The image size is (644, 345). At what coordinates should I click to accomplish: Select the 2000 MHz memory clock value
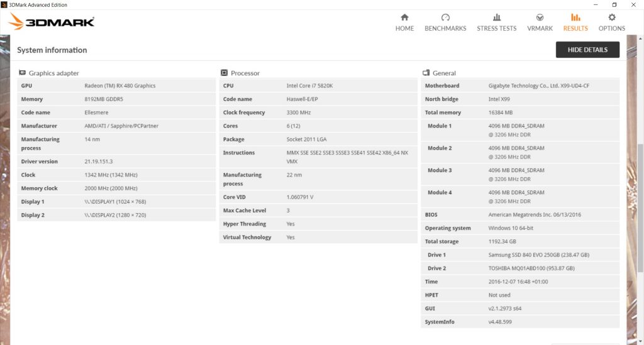(x=111, y=189)
